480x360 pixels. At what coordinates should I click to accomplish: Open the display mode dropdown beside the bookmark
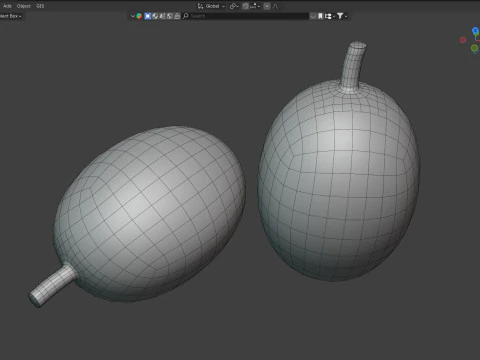coord(329,16)
